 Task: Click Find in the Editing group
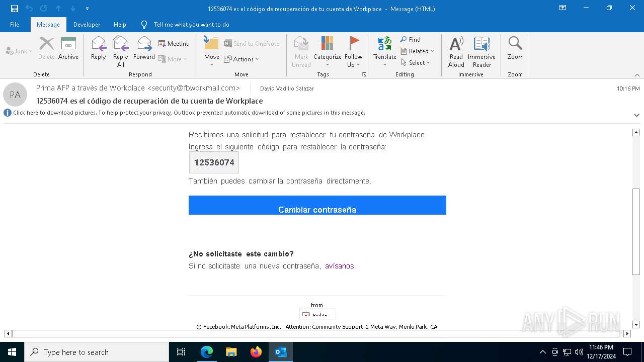point(411,40)
